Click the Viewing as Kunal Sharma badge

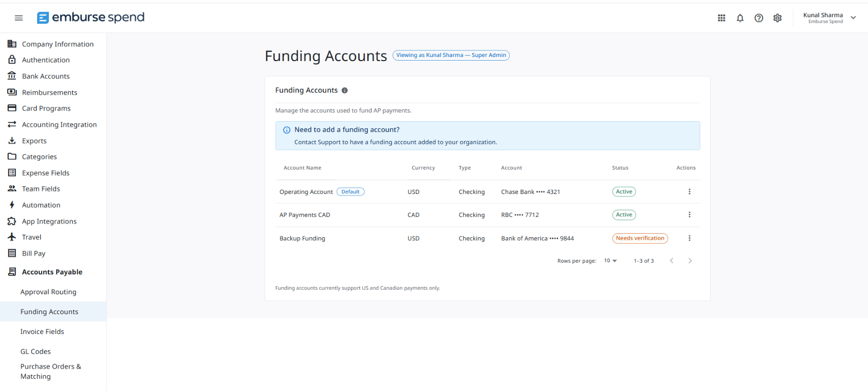(451, 55)
